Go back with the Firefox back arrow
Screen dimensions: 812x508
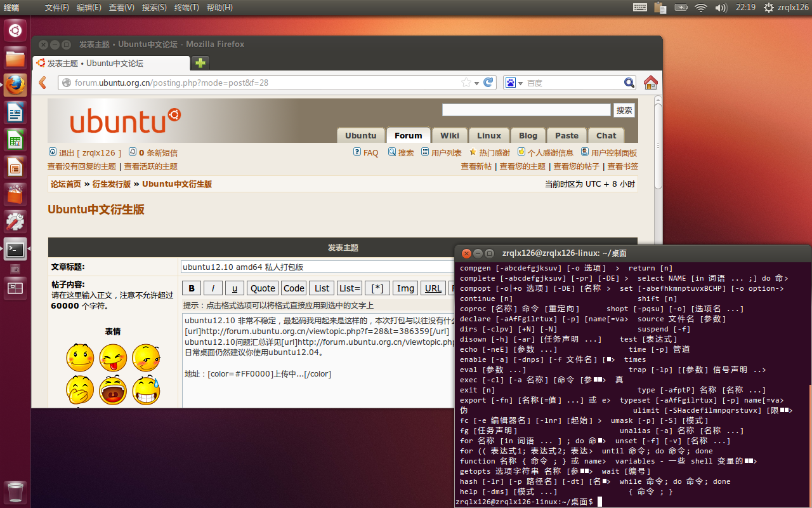(x=43, y=83)
